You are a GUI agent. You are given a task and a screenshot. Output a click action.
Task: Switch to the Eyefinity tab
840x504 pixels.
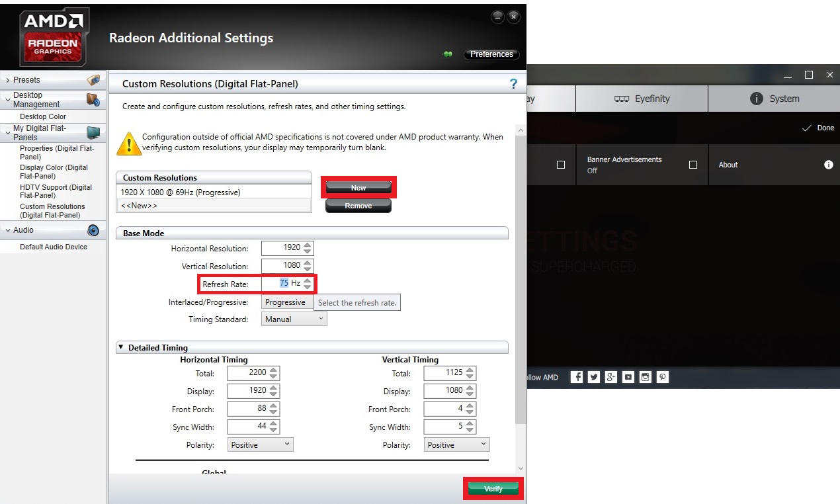(642, 99)
